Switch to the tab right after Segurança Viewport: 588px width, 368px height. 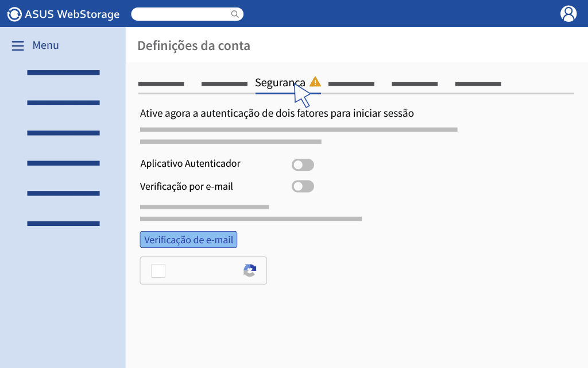[351, 84]
